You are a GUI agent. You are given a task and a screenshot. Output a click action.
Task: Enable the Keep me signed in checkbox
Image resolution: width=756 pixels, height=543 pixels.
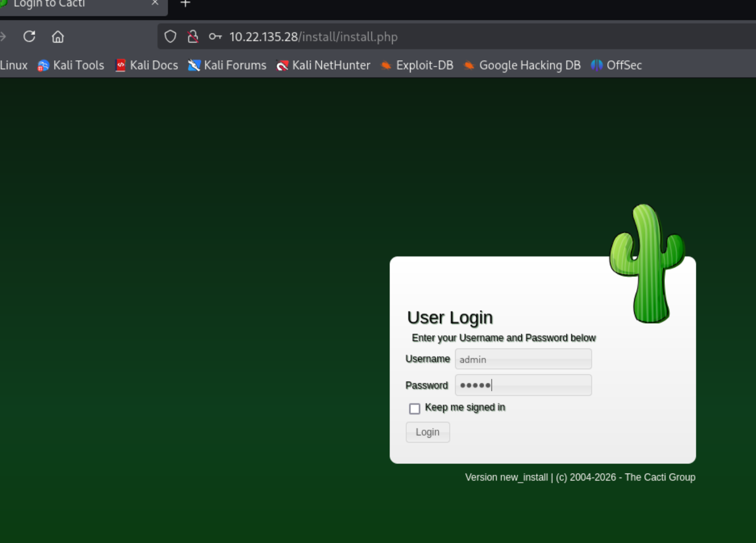click(414, 409)
